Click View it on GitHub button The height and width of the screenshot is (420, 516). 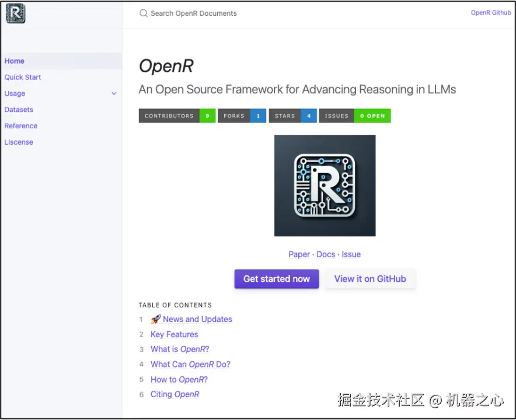(370, 279)
